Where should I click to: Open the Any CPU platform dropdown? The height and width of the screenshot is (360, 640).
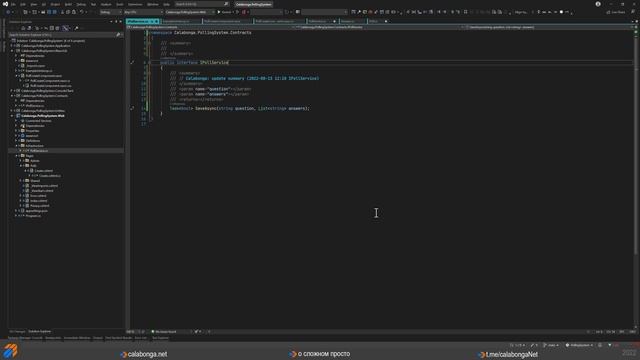(143, 12)
